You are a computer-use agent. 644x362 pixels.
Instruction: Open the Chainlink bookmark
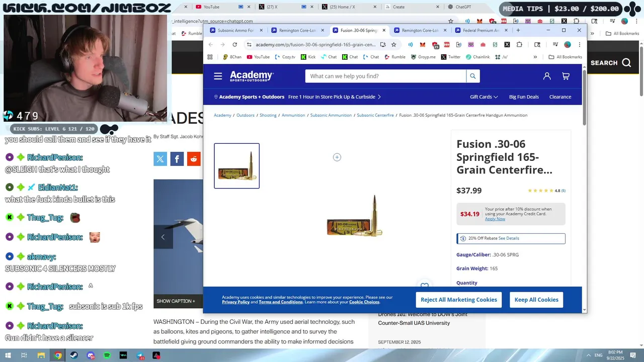(477, 57)
